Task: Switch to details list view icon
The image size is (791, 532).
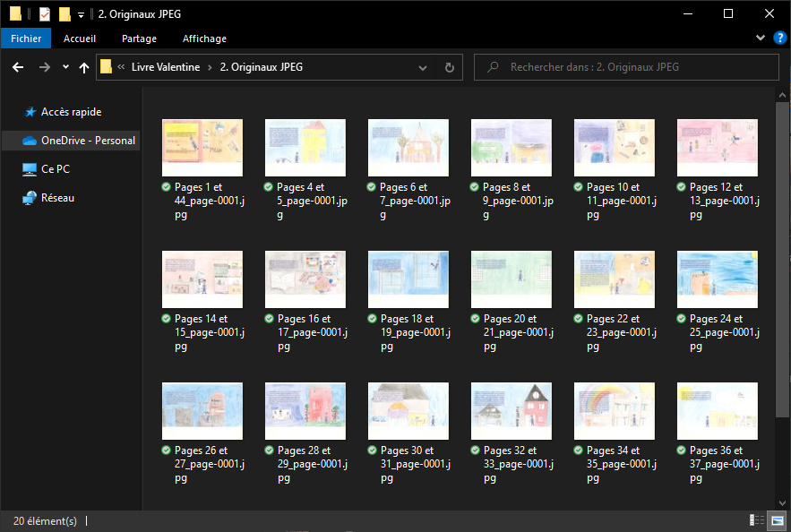Action: click(x=757, y=520)
